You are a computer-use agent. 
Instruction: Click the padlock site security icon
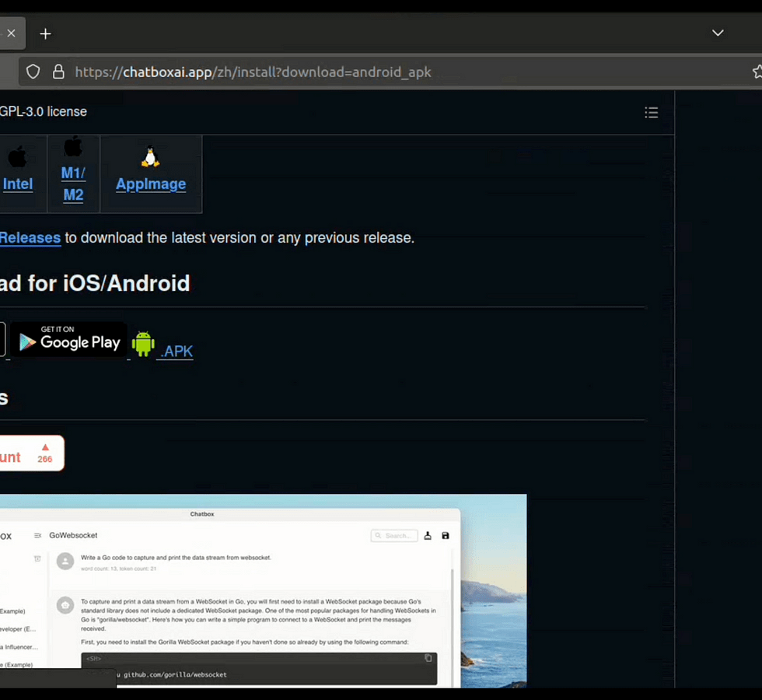pyautogui.click(x=58, y=72)
